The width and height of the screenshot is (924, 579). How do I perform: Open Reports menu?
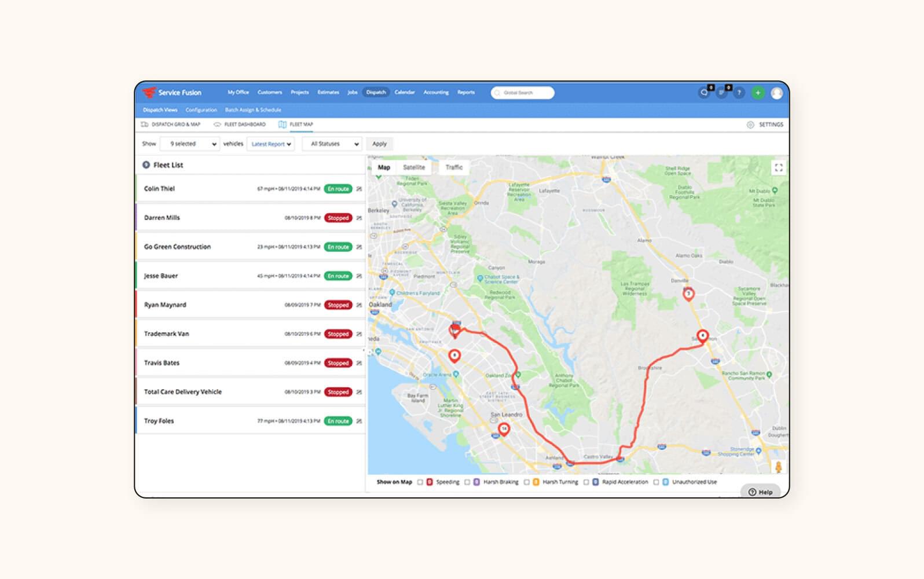click(x=466, y=93)
